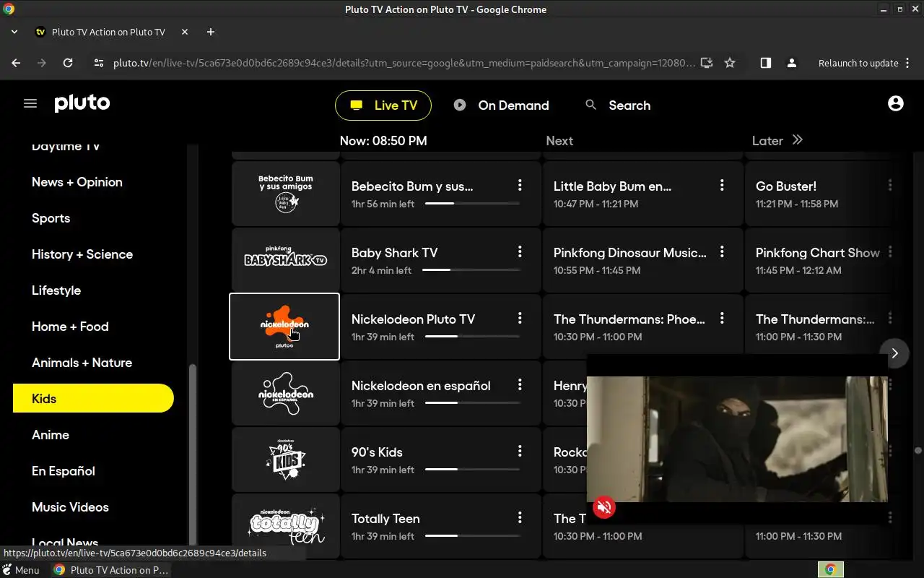
Task: Click the Nickelodeon Pluto TV progress bar
Action: (473, 337)
